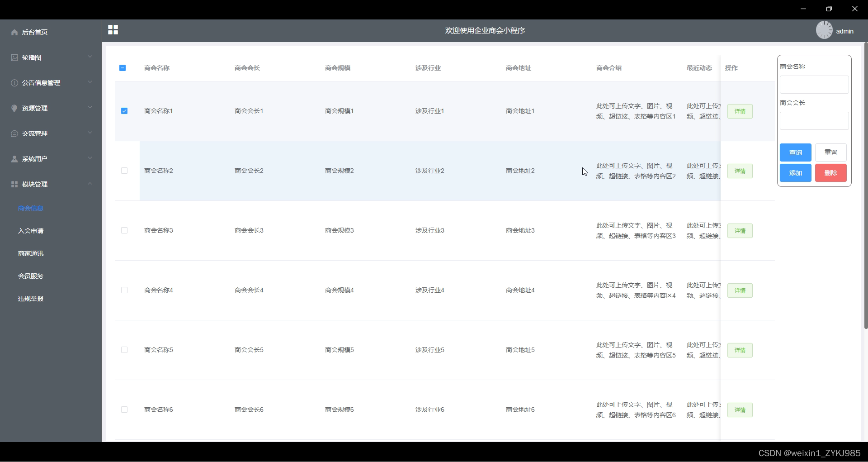Click the 商会地址 column header
868x462 pixels.
(519, 68)
